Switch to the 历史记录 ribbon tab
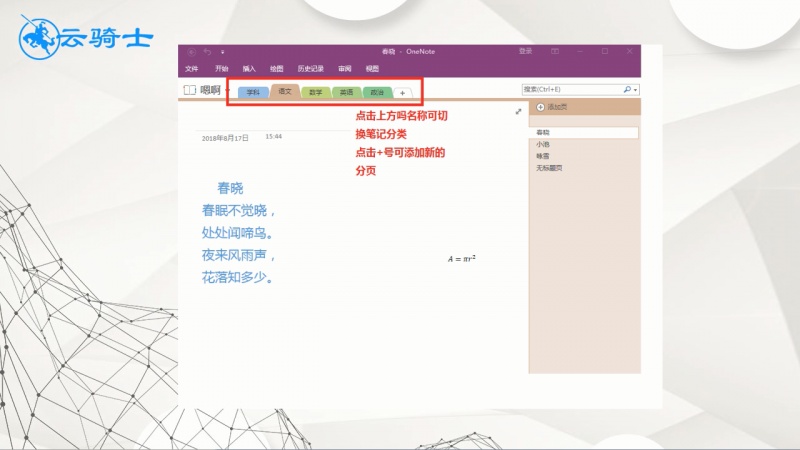This screenshot has height=450, width=800. [x=310, y=69]
